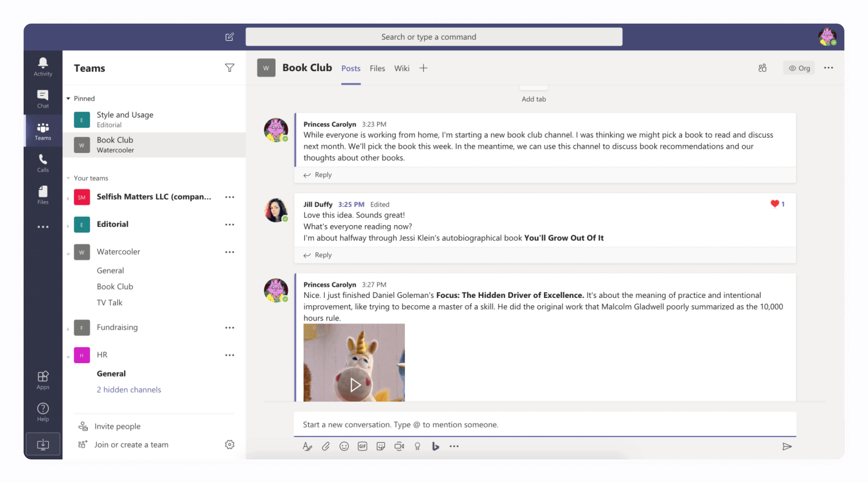Image resolution: width=868 pixels, height=483 pixels.
Task: Collapse the Your teams section
Action: click(x=68, y=178)
